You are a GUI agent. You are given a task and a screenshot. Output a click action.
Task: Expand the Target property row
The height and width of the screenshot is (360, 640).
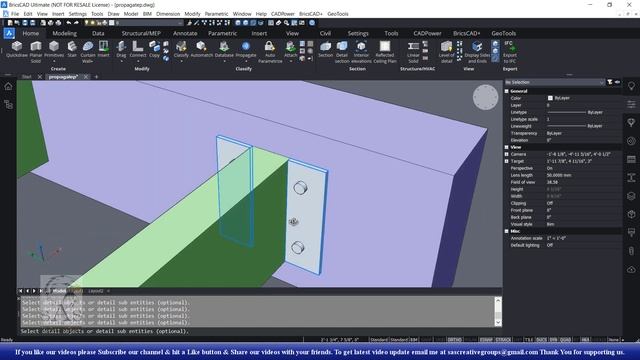(x=507, y=161)
